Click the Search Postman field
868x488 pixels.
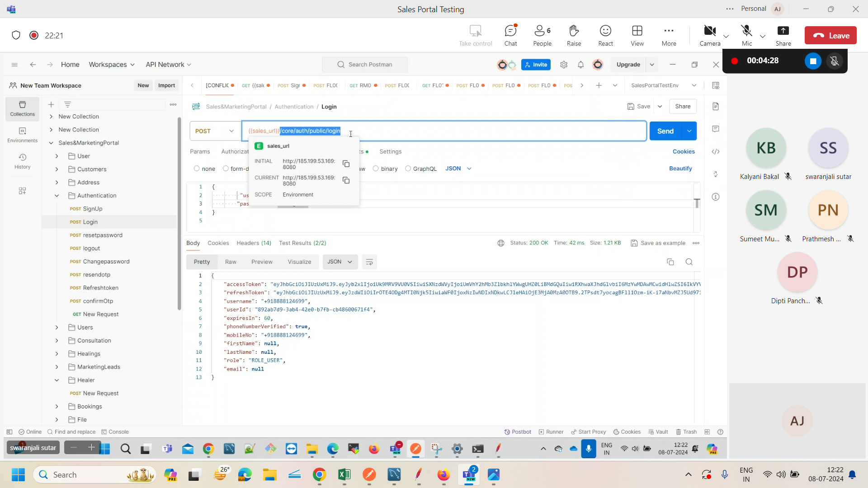tap(364, 65)
